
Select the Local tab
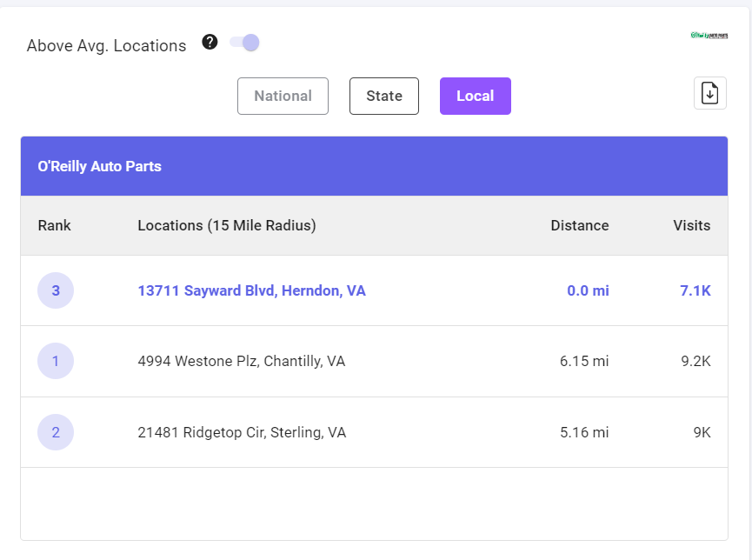[x=475, y=96]
